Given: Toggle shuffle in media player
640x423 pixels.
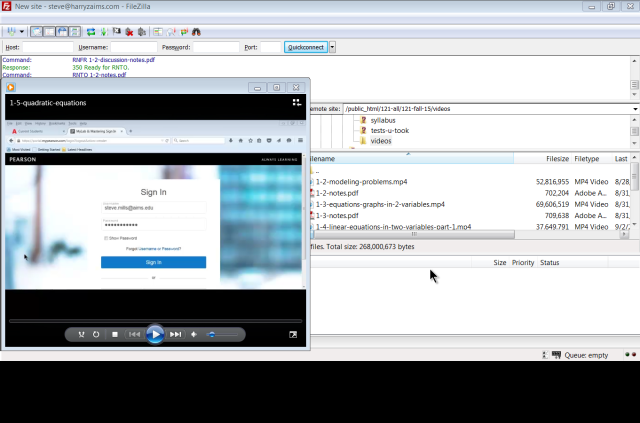Looking at the screenshot, I should (82, 334).
